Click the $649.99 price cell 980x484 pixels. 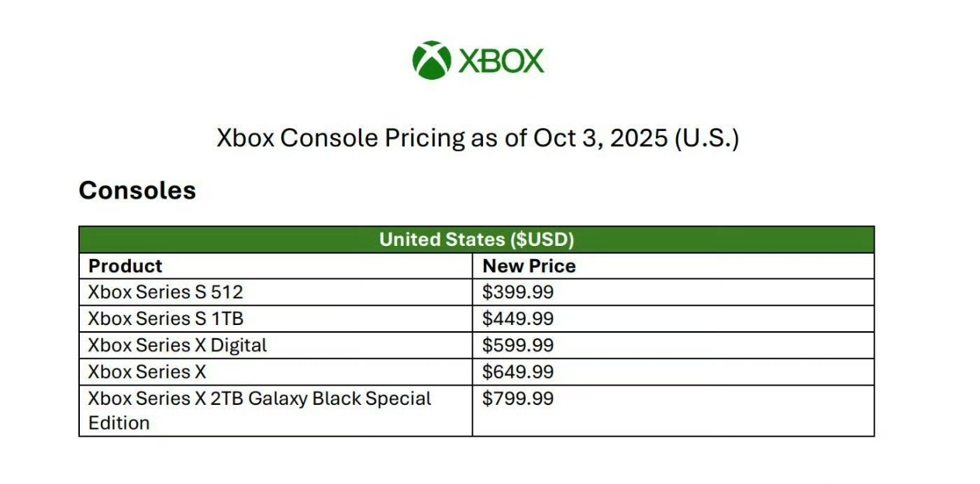click(518, 372)
